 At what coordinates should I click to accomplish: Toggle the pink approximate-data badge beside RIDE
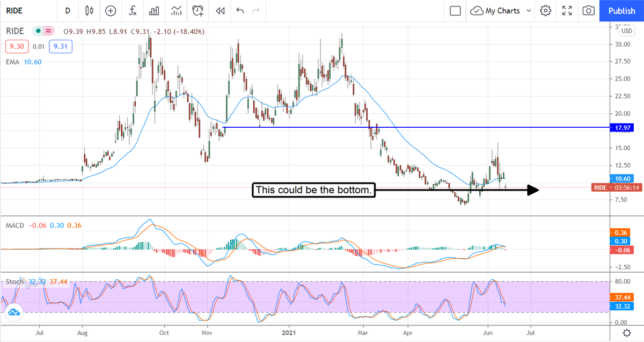coord(49,32)
